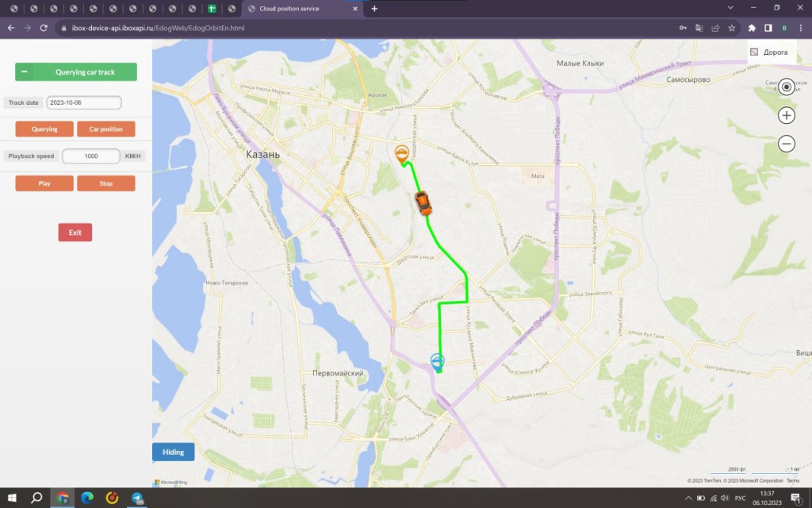Toggle the browser side panel

click(x=768, y=28)
